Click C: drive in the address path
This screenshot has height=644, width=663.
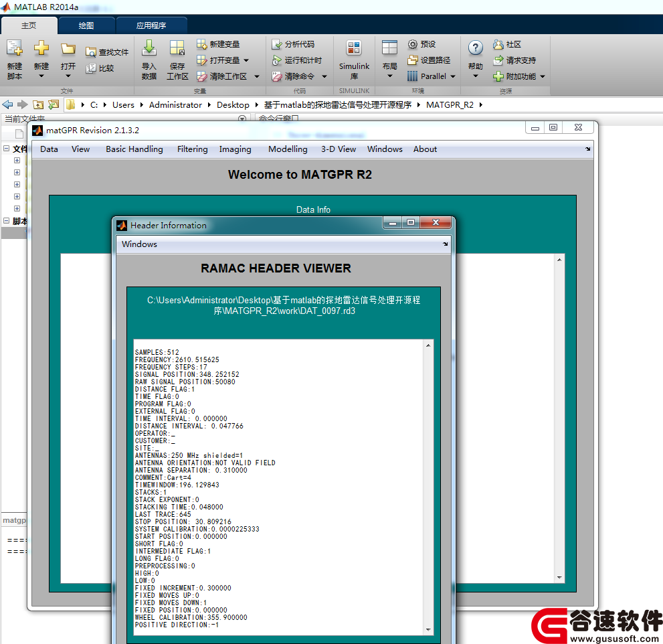point(94,104)
